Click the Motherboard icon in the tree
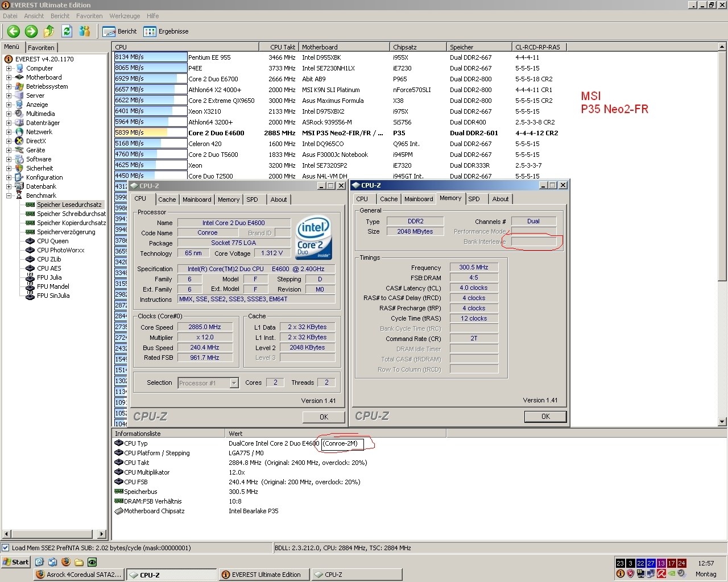 19,77
